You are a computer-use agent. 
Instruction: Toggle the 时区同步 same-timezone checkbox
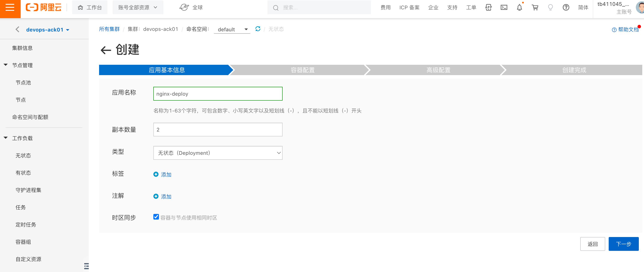click(156, 217)
